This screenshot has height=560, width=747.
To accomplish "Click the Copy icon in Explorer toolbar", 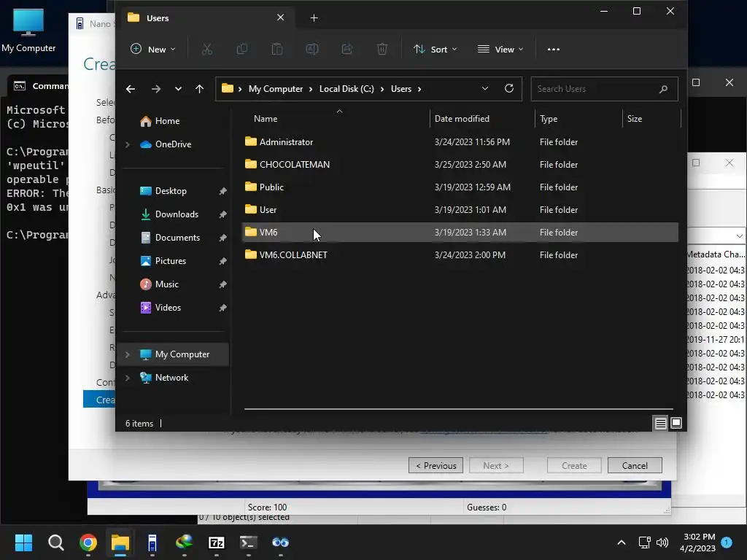I will (x=242, y=49).
